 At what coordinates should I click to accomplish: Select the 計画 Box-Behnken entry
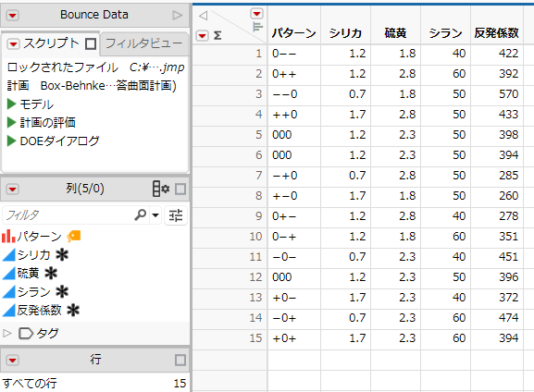pos(92,85)
